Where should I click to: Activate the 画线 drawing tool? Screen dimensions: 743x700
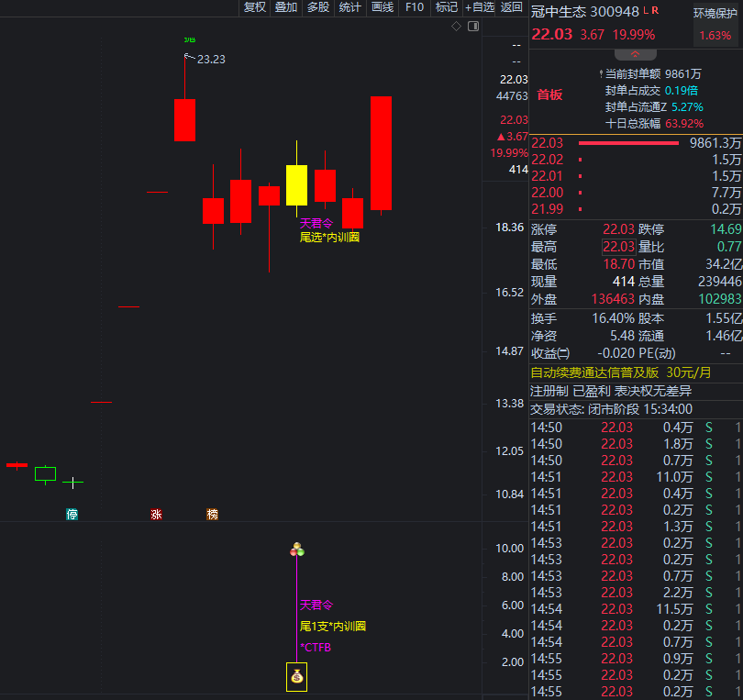[383, 7]
